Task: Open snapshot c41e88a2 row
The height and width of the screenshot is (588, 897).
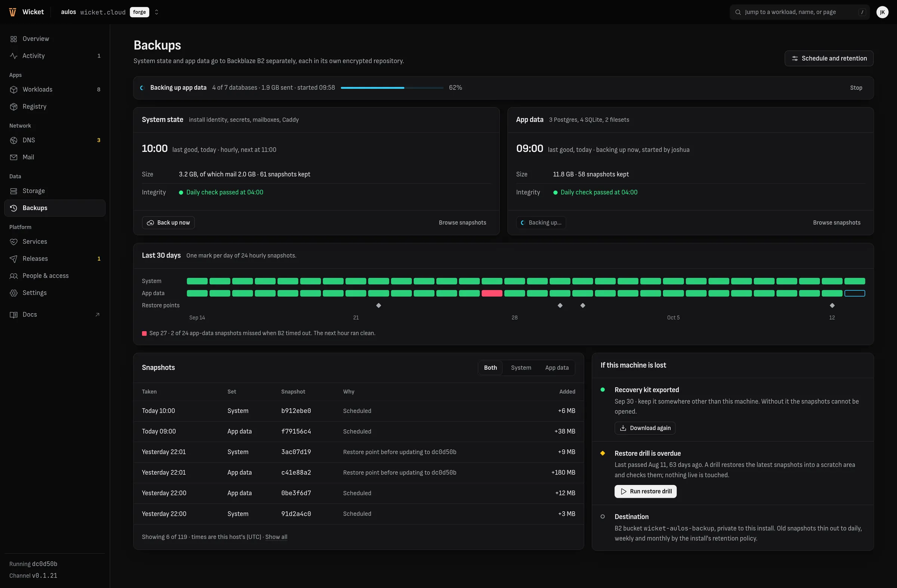Action: 358,472
